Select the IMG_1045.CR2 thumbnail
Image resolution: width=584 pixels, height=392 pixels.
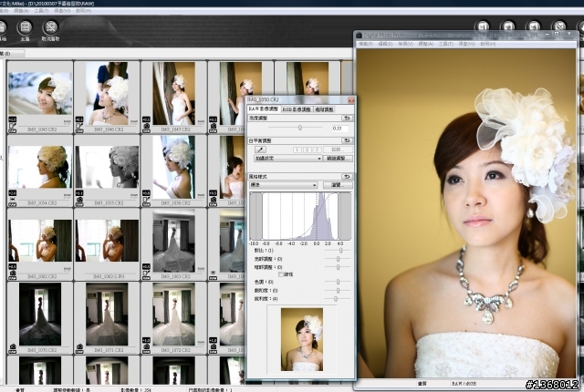[x=40, y=93]
